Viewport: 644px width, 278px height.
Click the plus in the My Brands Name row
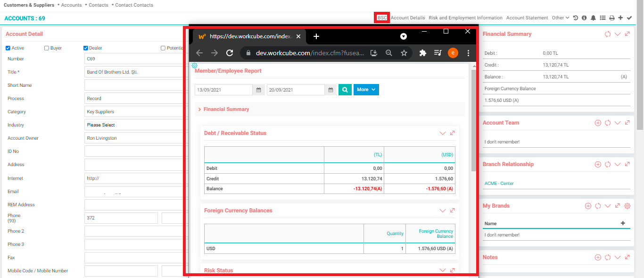623,223
